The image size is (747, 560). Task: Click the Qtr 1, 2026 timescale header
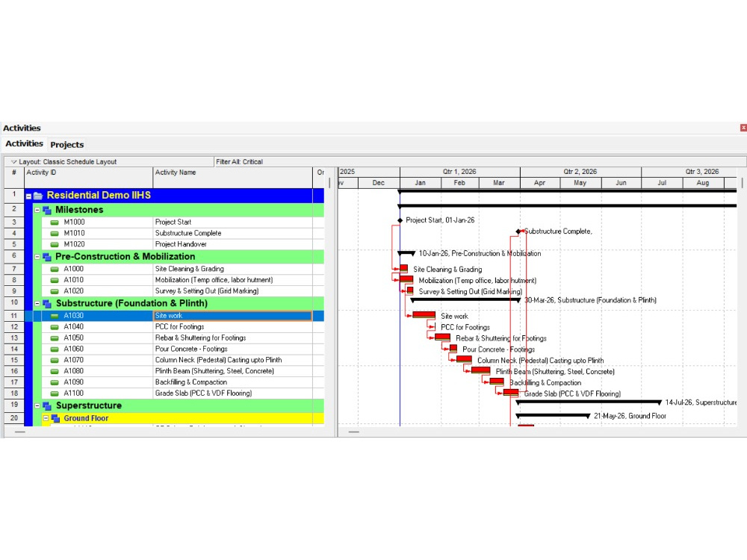coord(459,172)
